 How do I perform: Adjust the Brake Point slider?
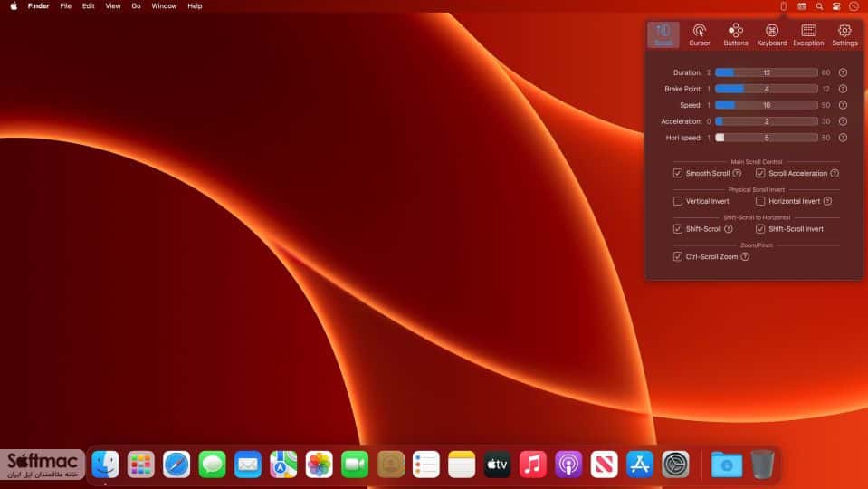[x=766, y=89]
